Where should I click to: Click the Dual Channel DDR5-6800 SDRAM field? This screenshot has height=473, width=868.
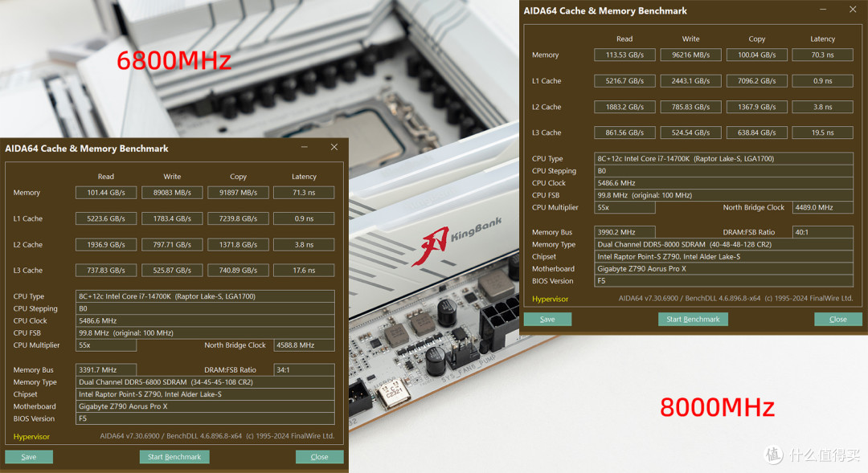(x=205, y=382)
